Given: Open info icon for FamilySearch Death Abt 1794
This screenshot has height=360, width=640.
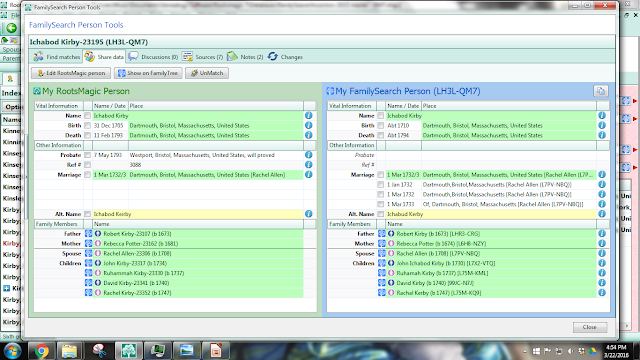Looking at the screenshot, I should pos(602,135).
